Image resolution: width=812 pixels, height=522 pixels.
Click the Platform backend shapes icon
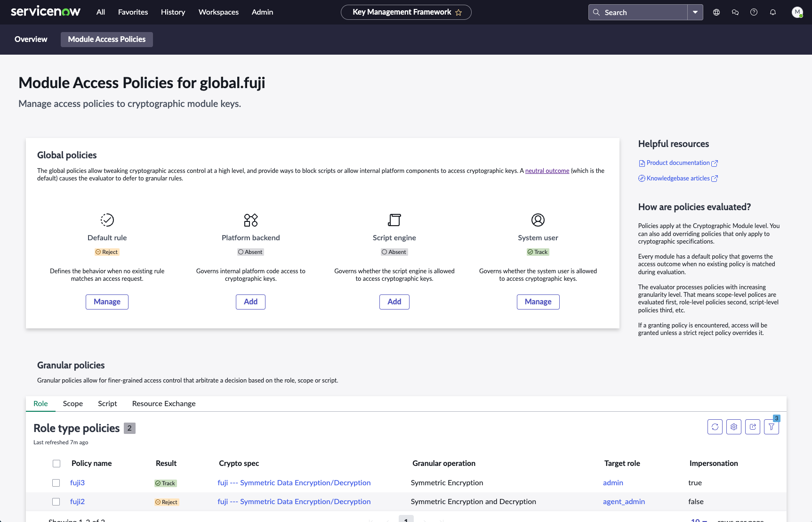pyautogui.click(x=251, y=220)
